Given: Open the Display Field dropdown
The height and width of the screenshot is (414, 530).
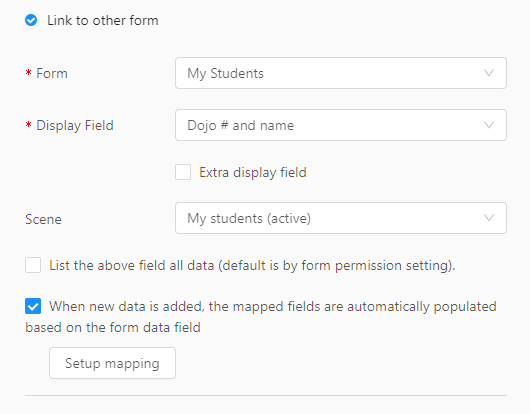Looking at the screenshot, I should pyautogui.click(x=341, y=125).
